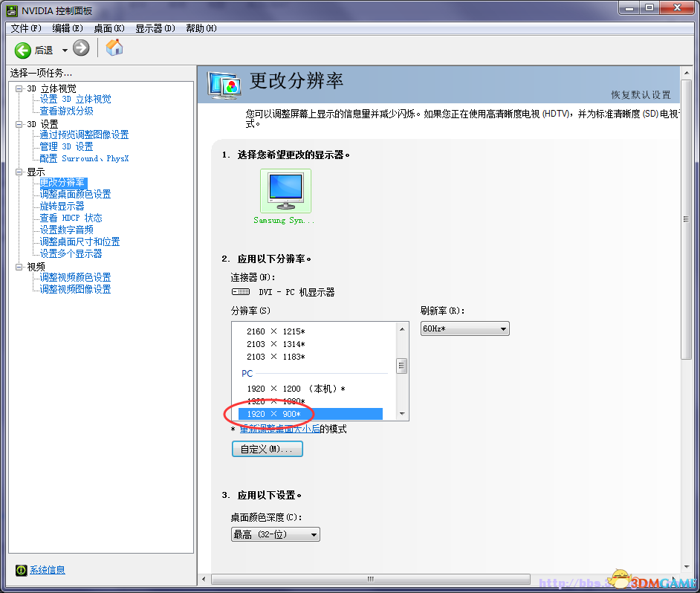Open 通过预览调整图像设置 task
700x593 pixels.
[84, 135]
